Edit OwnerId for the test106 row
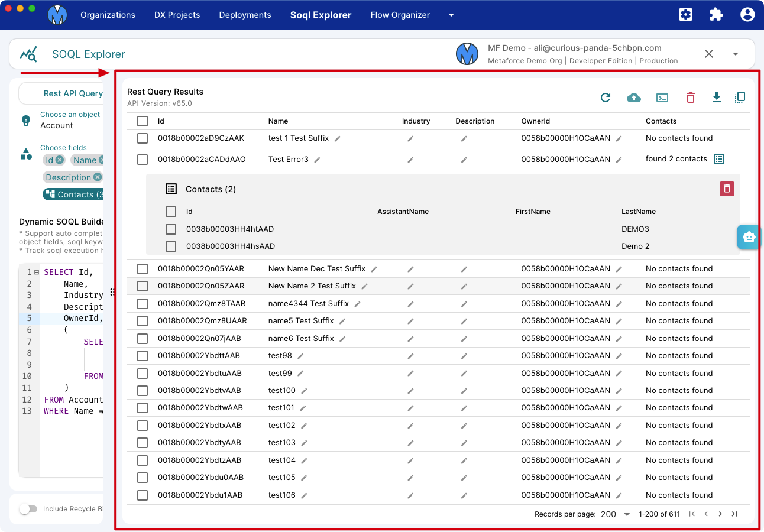 (x=619, y=495)
